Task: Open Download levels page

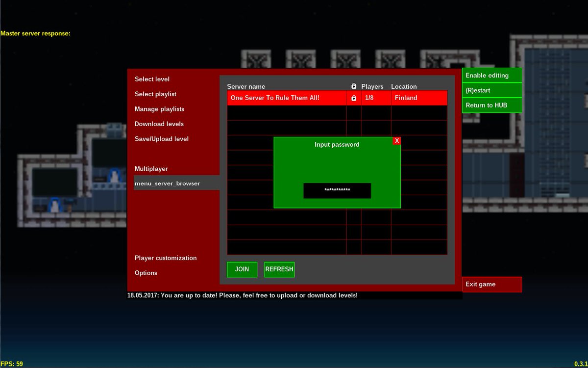Action: [159, 124]
